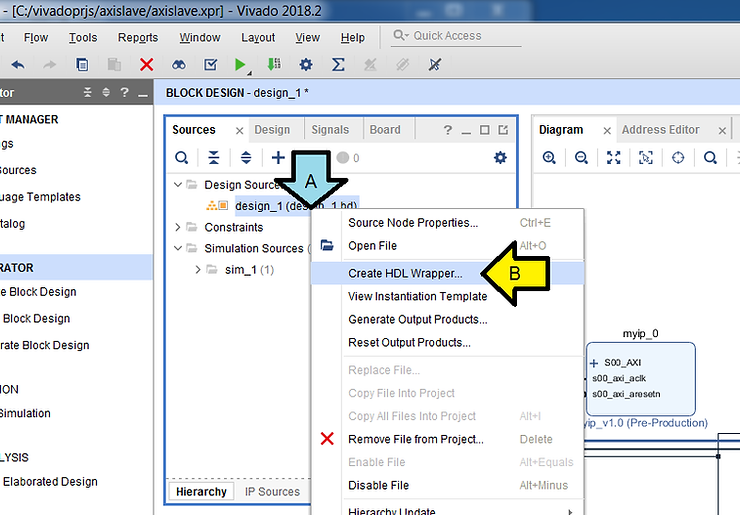Click Language Templates in the Flow Navigator

[x=40, y=197]
